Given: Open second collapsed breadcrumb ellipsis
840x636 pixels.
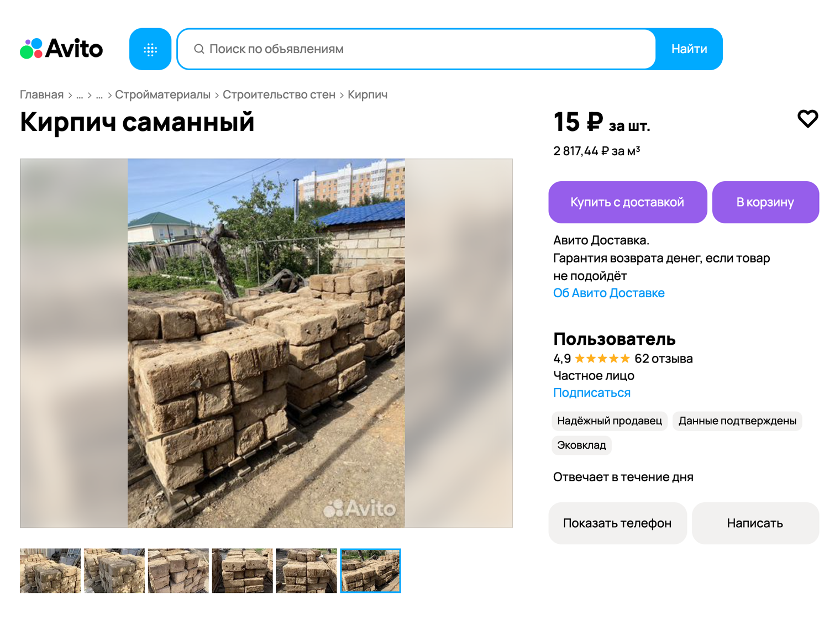Looking at the screenshot, I should (x=99, y=94).
